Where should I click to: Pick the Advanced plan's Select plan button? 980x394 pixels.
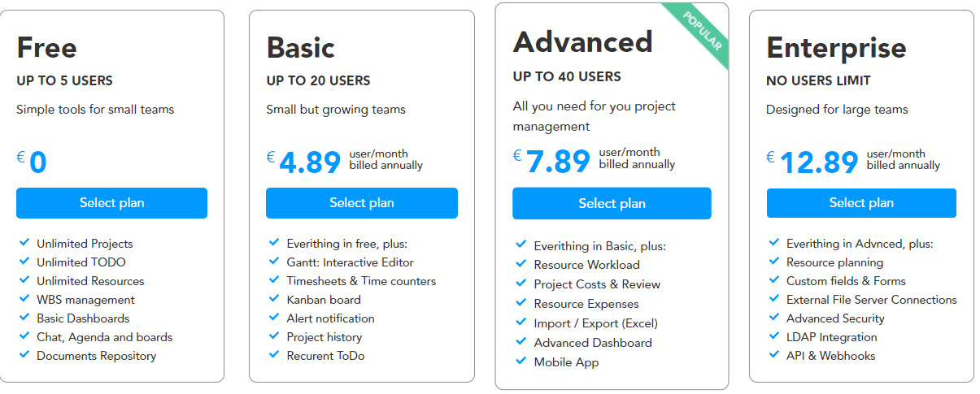point(612,203)
